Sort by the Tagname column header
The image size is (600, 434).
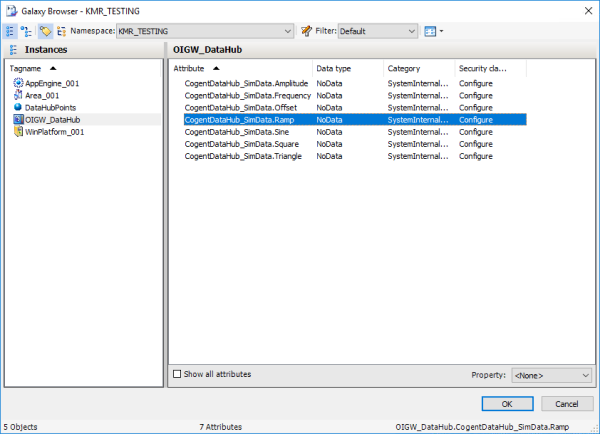coord(84,69)
